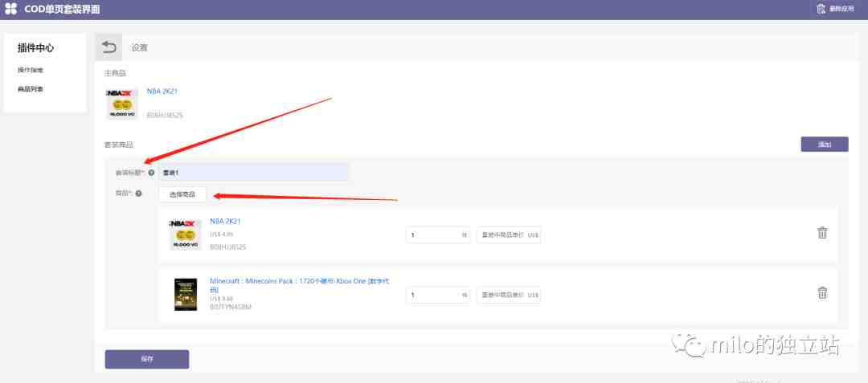Click quantity field for Minecraft item
The height and width of the screenshot is (383, 868).
point(437,295)
